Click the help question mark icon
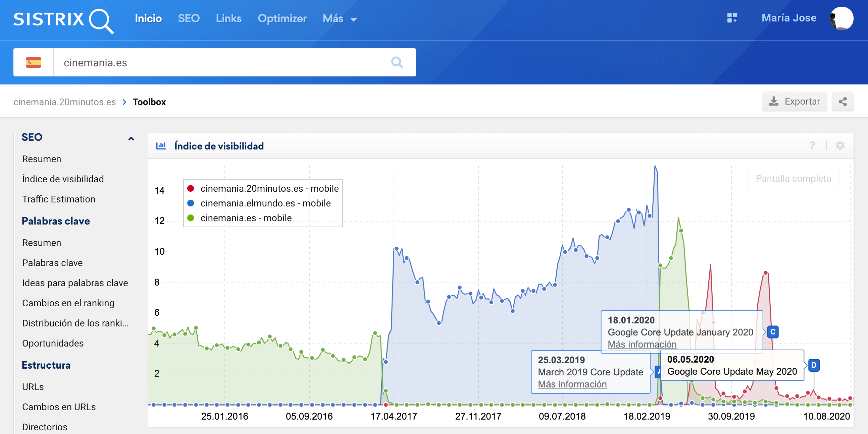The height and width of the screenshot is (434, 868). pos(812,145)
